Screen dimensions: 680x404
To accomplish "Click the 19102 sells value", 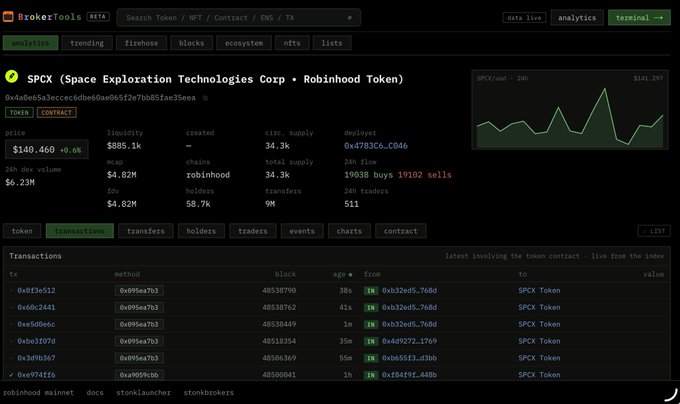I will click(x=425, y=175).
